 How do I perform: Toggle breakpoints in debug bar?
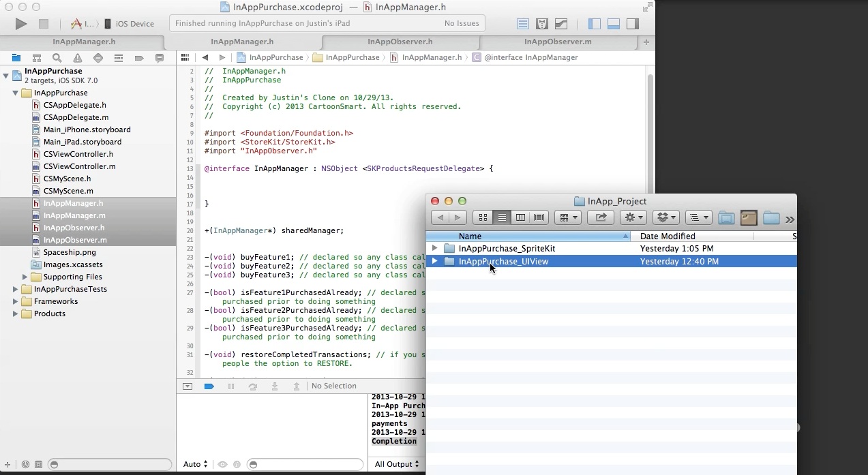pyautogui.click(x=209, y=386)
